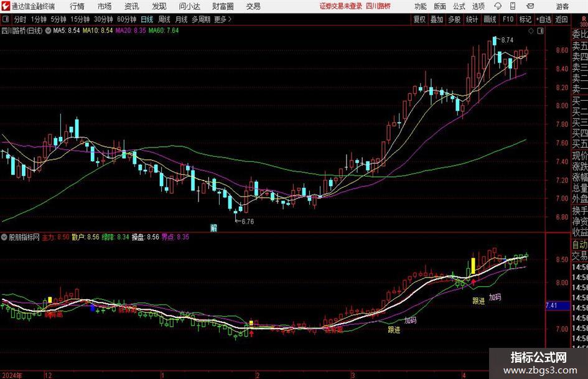Image resolution: width=588 pixels, height=379 pixels.
Task: Click the 6.76 low price label
Action: pos(248,222)
